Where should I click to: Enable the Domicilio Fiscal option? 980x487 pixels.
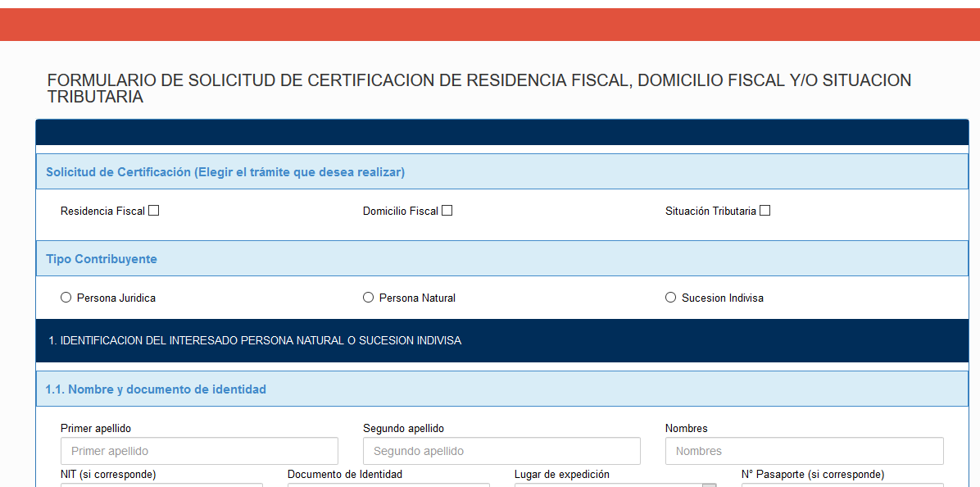(x=447, y=210)
